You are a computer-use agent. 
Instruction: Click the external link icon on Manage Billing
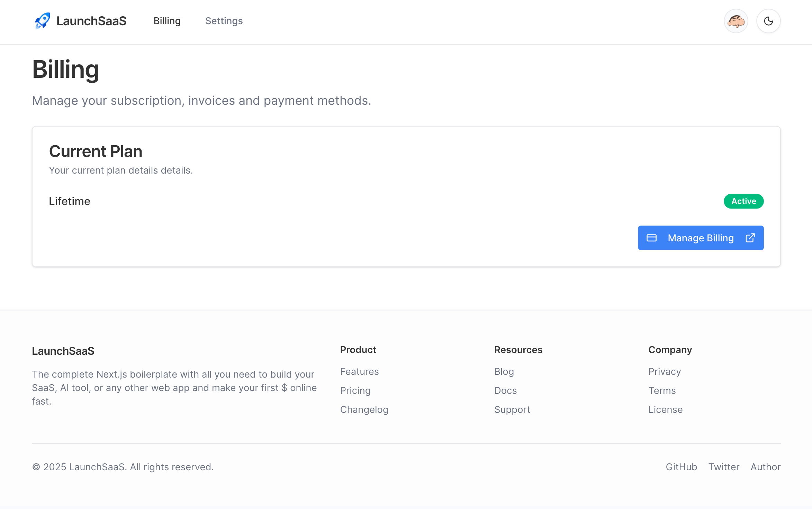[750, 238]
